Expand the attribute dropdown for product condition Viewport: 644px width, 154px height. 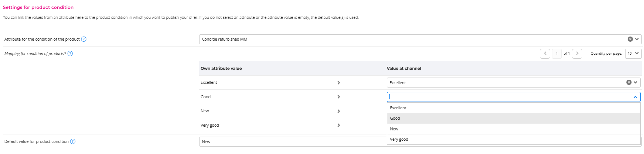(x=637, y=39)
